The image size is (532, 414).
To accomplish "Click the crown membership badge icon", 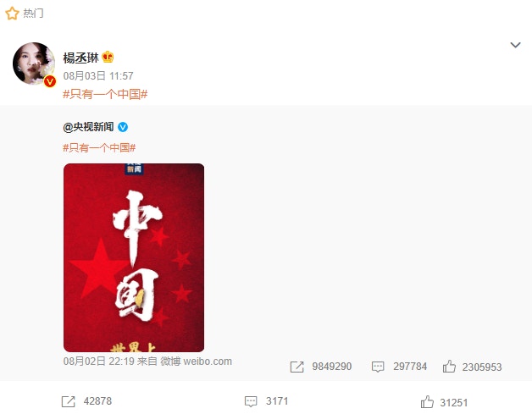I will [108, 57].
